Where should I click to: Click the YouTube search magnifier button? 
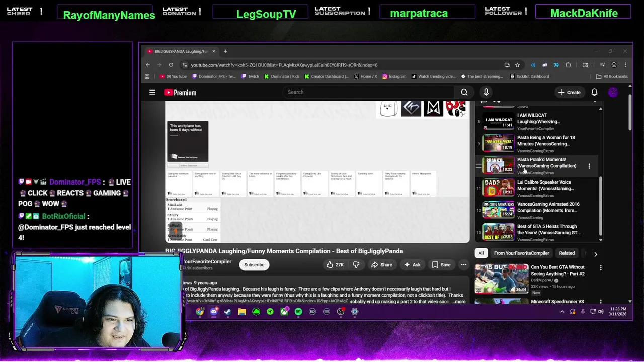point(464,92)
